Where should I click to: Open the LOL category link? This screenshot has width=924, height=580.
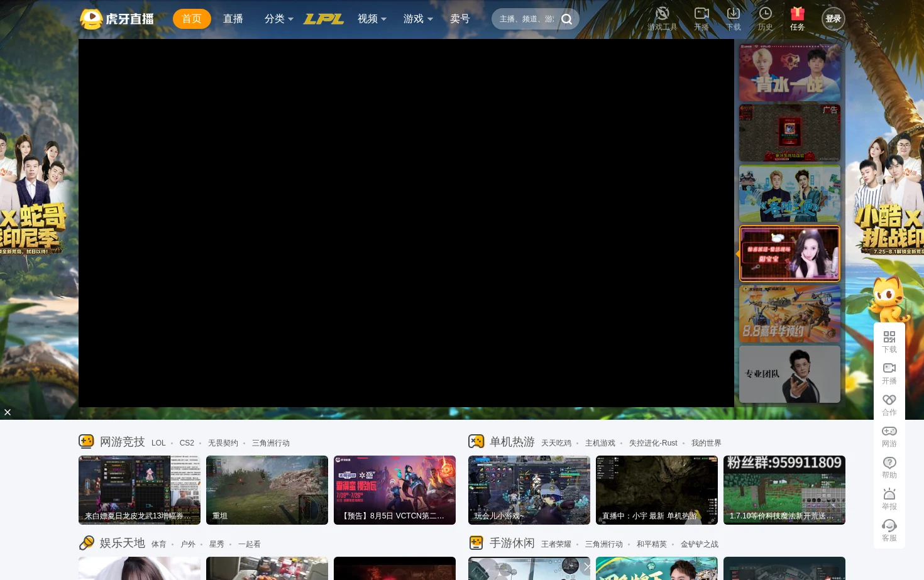[158, 443]
